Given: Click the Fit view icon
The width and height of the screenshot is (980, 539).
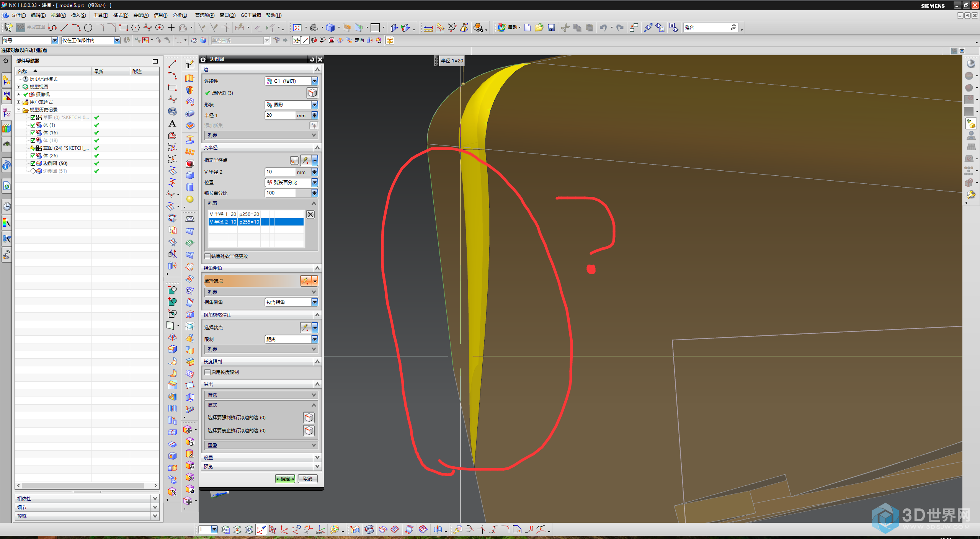Looking at the screenshot, I should pyautogui.click(x=297, y=28).
